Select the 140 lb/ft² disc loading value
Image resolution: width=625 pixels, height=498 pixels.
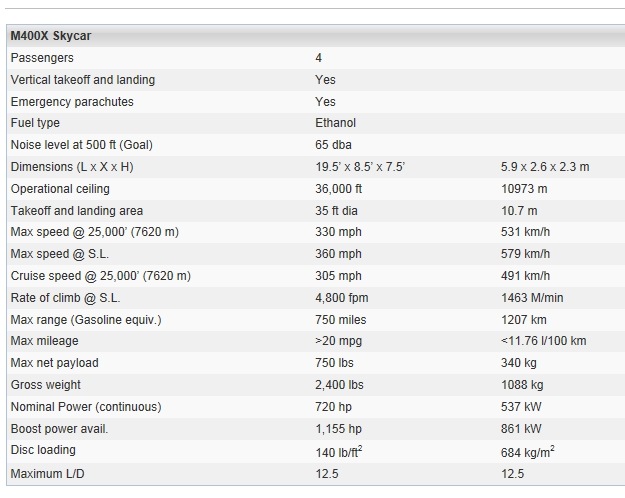tap(340, 451)
